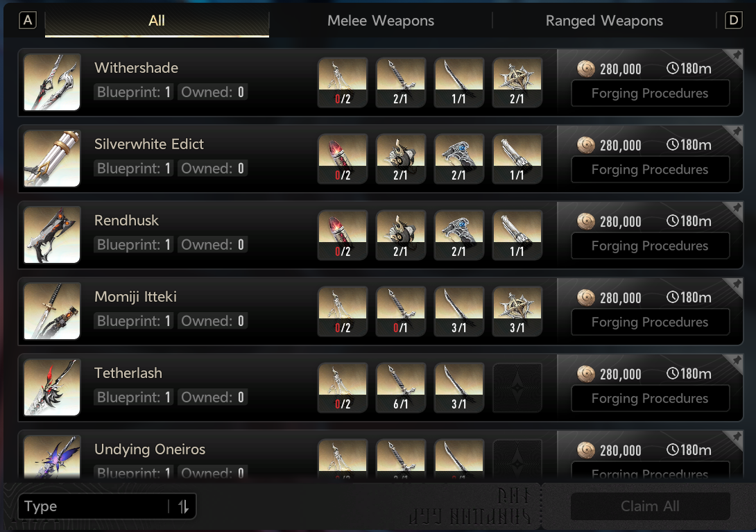The width and height of the screenshot is (756, 532).
Task: Click the coin currency icon in Withershade row
Action: pos(586,69)
